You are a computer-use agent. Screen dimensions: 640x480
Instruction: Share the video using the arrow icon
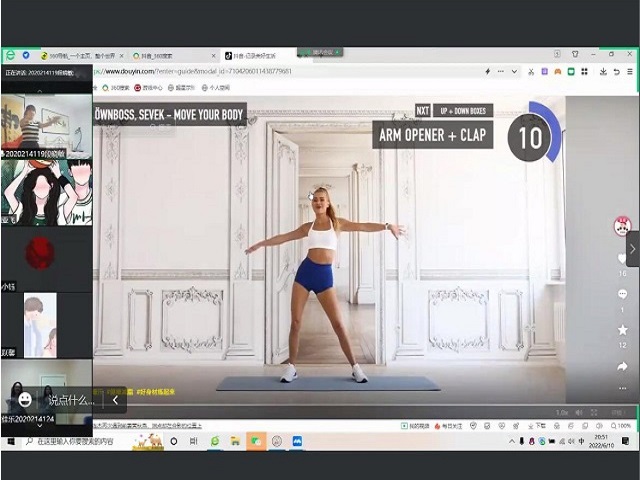click(622, 366)
